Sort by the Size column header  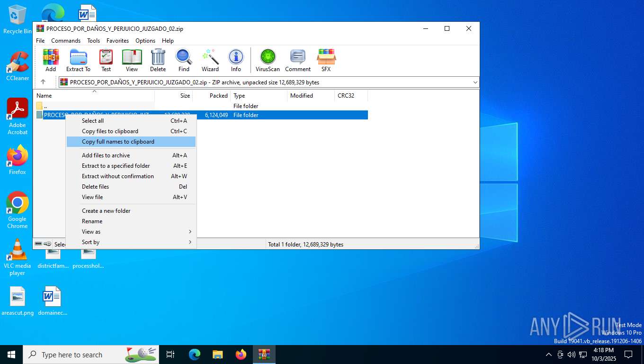pos(173,96)
